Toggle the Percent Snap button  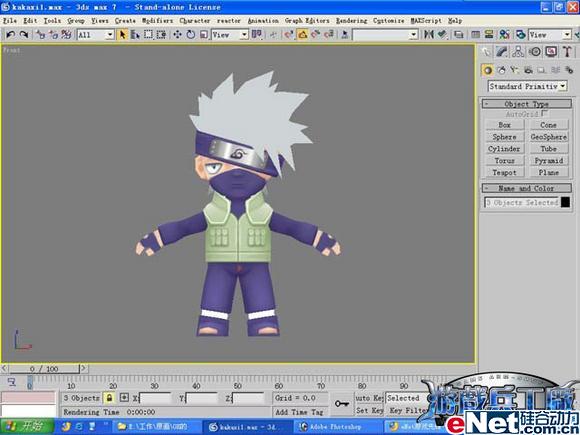point(316,35)
